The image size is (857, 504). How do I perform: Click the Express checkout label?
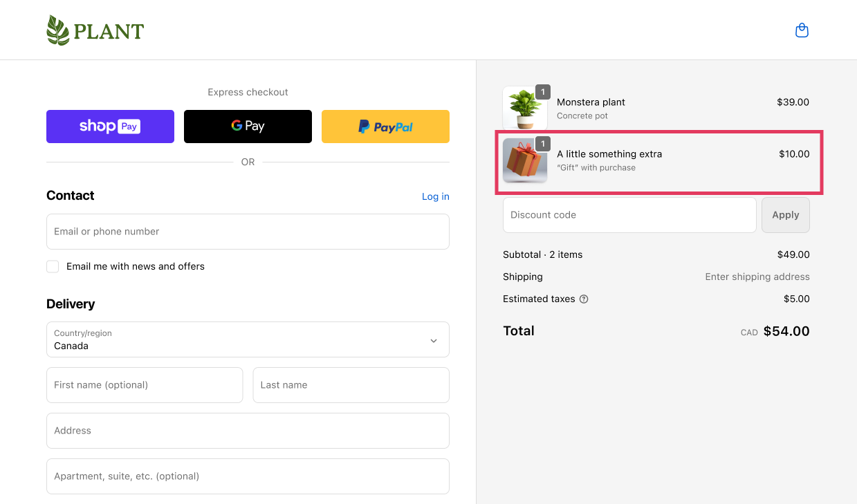coord(248,93)
